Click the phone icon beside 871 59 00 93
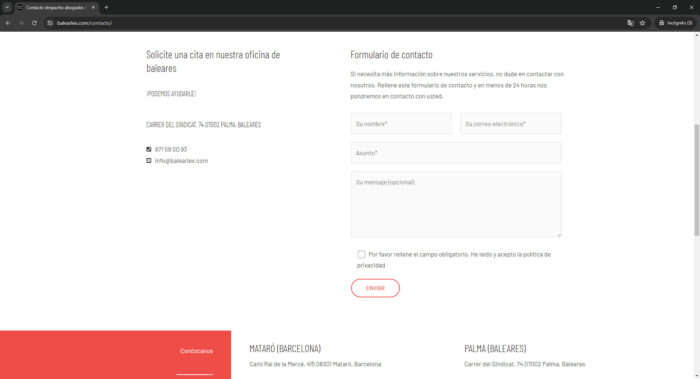Image resolution: width=700 pixels, height=379 pixels. click(149, 149)
